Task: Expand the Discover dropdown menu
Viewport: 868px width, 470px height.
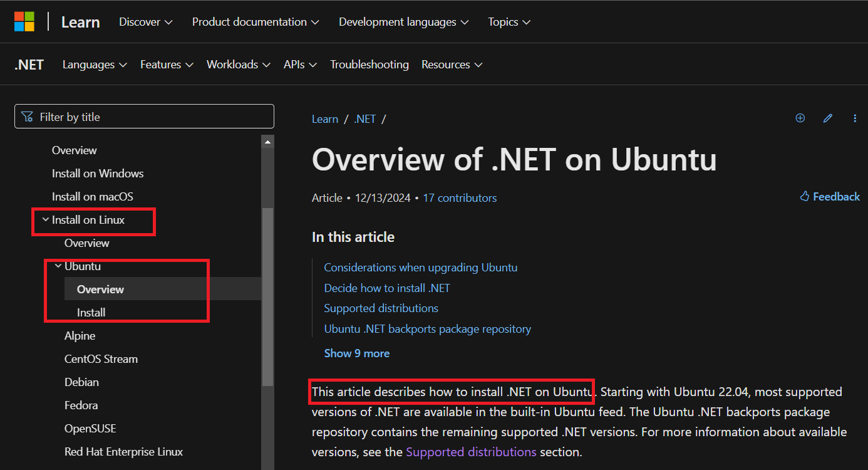Action: (x=146, y=22)
